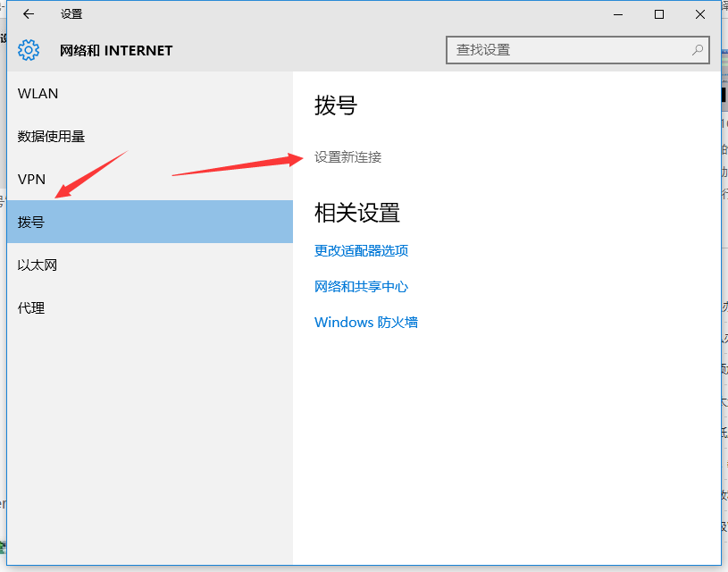Open the WLAN settings page

(x=149, y=94)
